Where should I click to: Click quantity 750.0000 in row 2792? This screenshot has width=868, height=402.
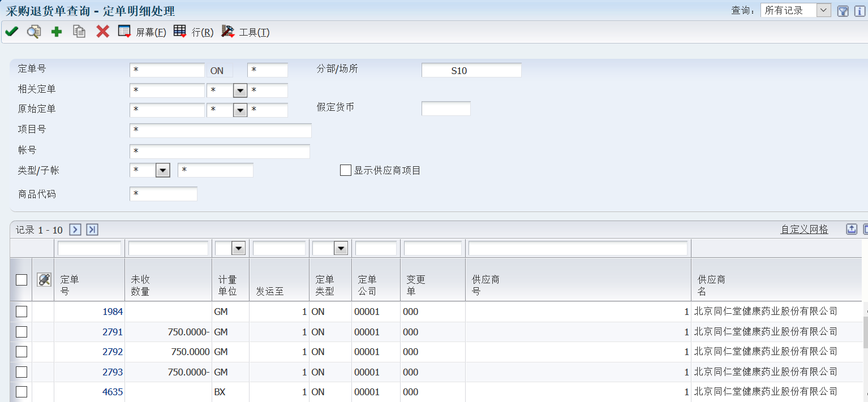pyautogui.click(x=189, y=352)
